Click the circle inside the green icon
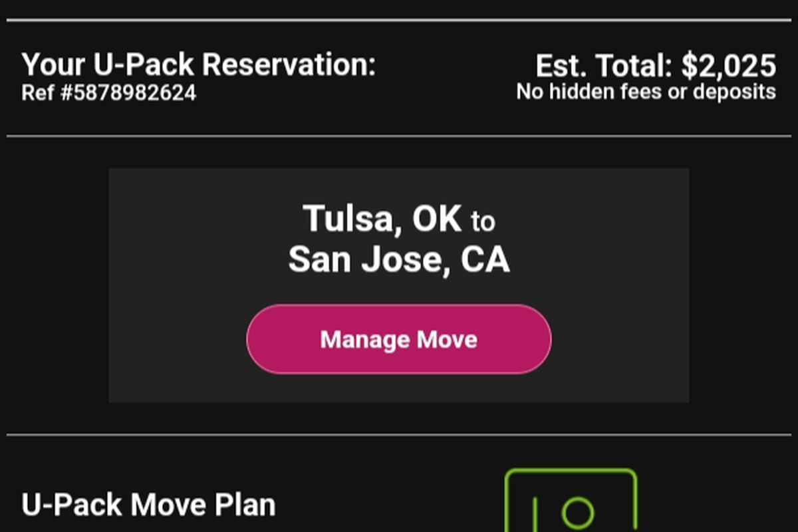This screenshot has height=532, width=798. tap(577, 513)
